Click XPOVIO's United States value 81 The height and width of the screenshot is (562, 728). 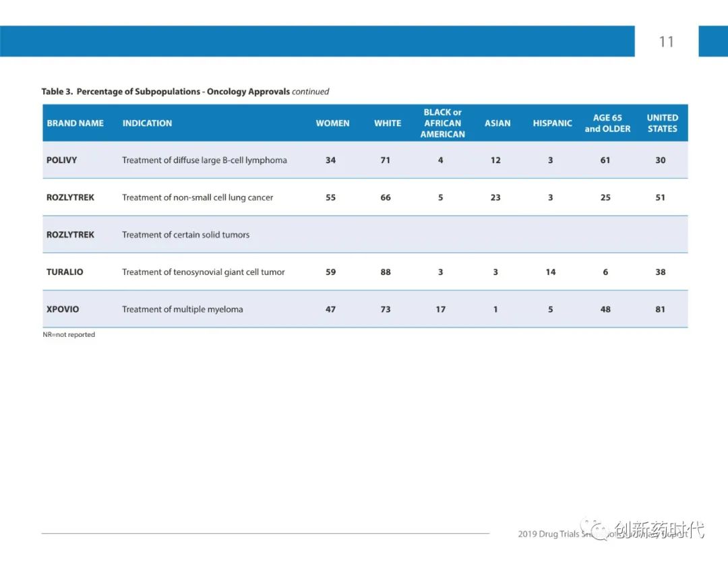click(x=660, y=309)
